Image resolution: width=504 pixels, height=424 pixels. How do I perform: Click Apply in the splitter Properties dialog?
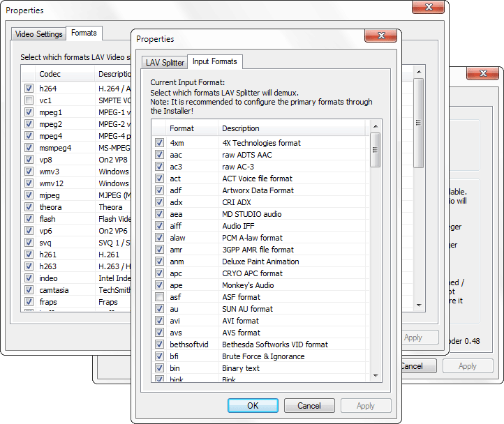[366, 406]
